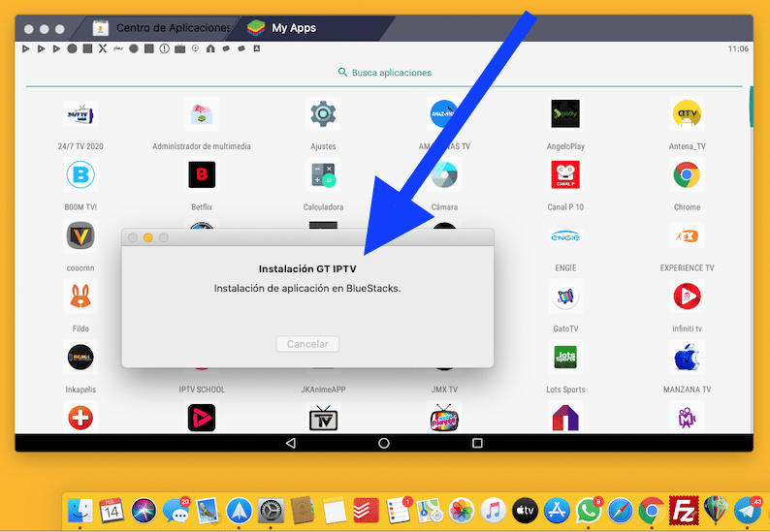Launch the GatoTV app
The height and width of the screenshot is (532, 770).
565,297
